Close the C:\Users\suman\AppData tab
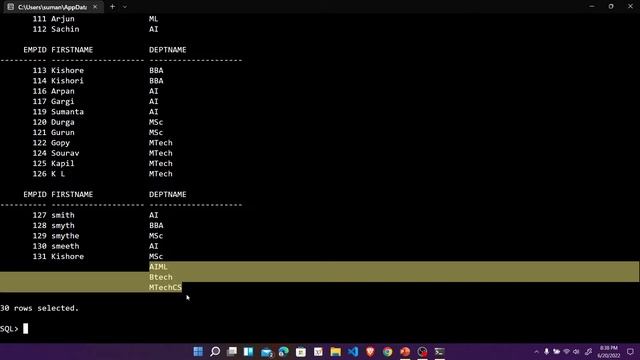 tap(95, 7)
